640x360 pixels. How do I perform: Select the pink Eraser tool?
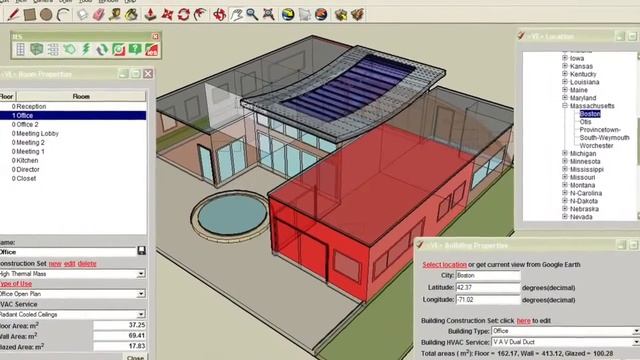click(x=98, y=15)
